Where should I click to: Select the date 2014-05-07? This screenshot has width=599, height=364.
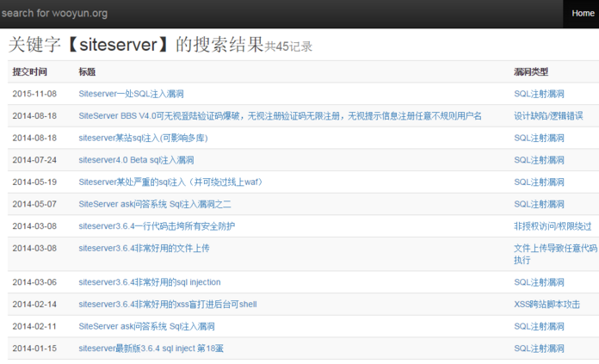[34, 204]
